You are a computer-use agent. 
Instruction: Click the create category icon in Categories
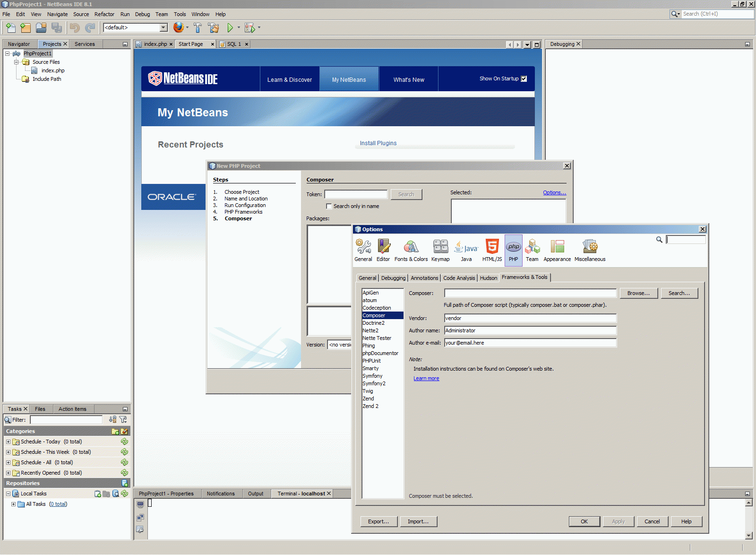[115, 431]
